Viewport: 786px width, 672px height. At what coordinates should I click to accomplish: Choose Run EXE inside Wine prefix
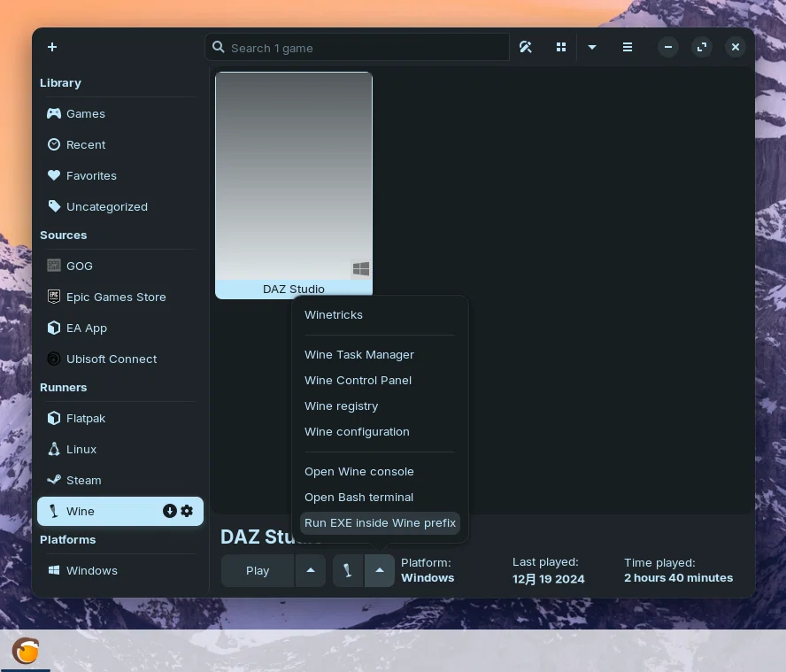380,523
